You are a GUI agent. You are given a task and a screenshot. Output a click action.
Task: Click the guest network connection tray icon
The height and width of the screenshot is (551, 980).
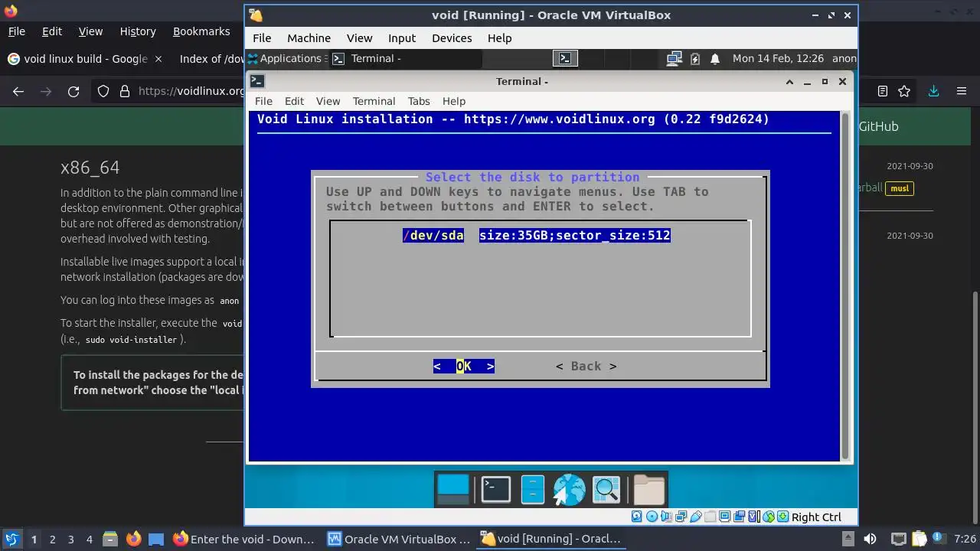point(675,58)
